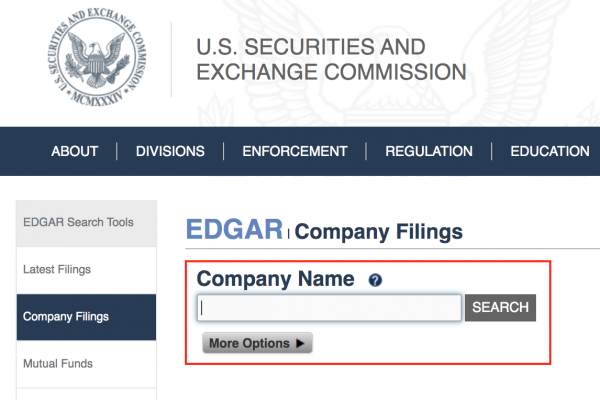
Task: Open Latest Filings in the sidebar
Action: pyautogui.click(x=57, y=270)
